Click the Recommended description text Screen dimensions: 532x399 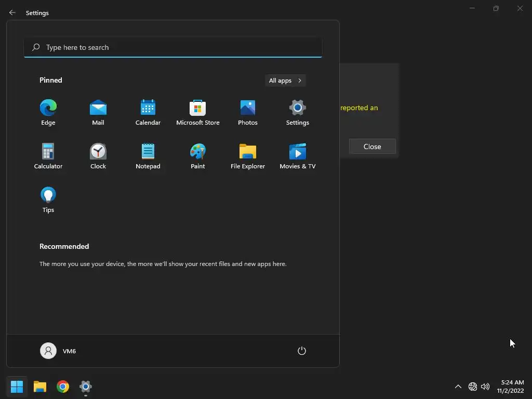coord(163,264)
